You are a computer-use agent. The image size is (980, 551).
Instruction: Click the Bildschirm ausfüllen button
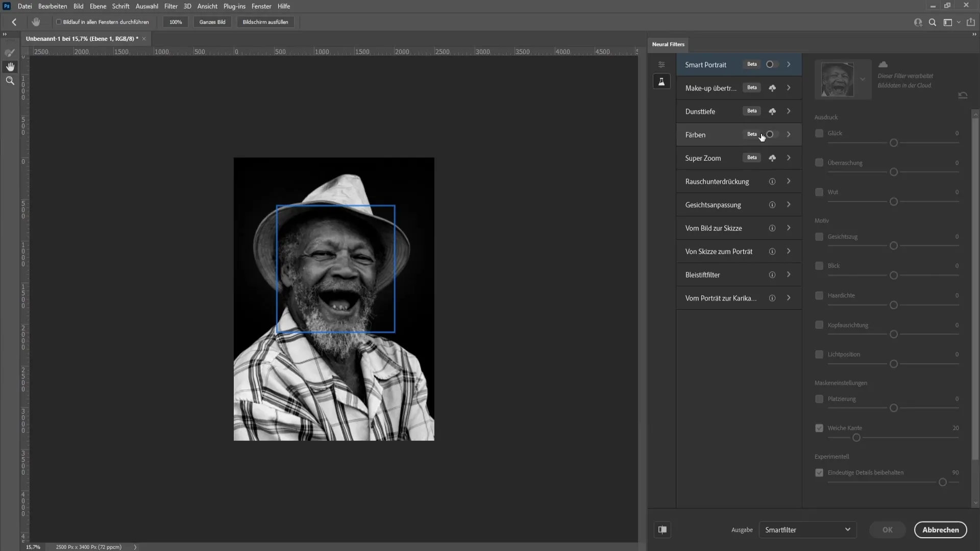pyautogui.click(x=265, y=22)
